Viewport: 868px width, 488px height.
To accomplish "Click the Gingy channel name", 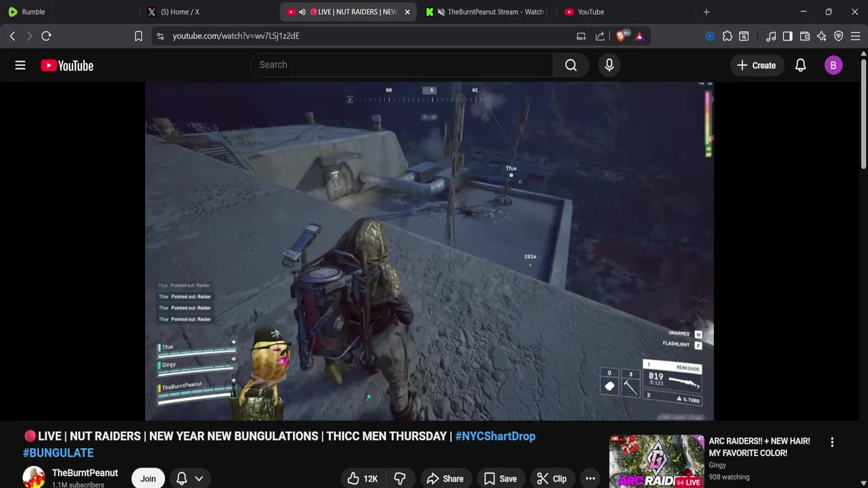I will (x=717, y=465).
